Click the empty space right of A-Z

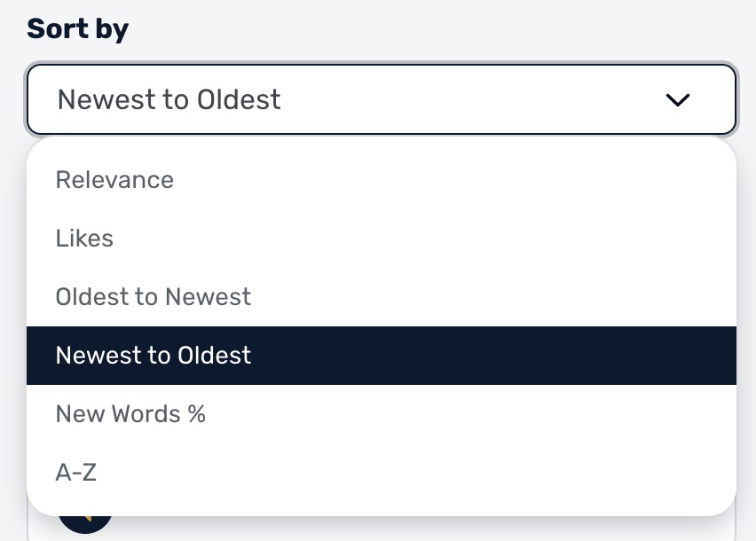point(414,472)
